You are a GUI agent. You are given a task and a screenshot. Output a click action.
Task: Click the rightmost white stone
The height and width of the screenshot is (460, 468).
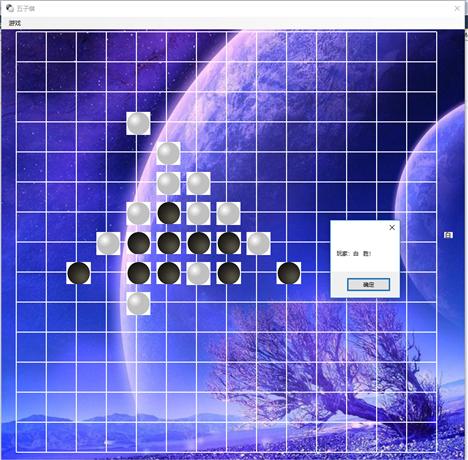pos(258,243)
